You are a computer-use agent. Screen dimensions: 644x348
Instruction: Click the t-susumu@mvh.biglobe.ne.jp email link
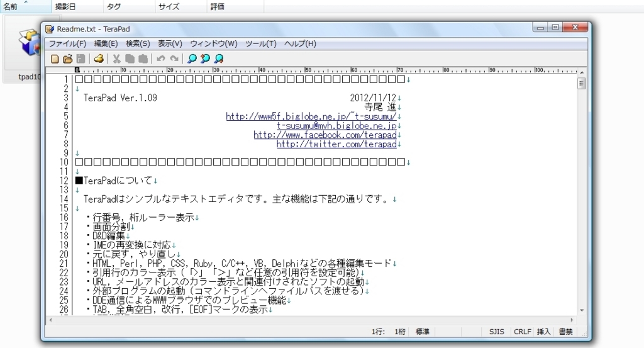tap(336, 126)
